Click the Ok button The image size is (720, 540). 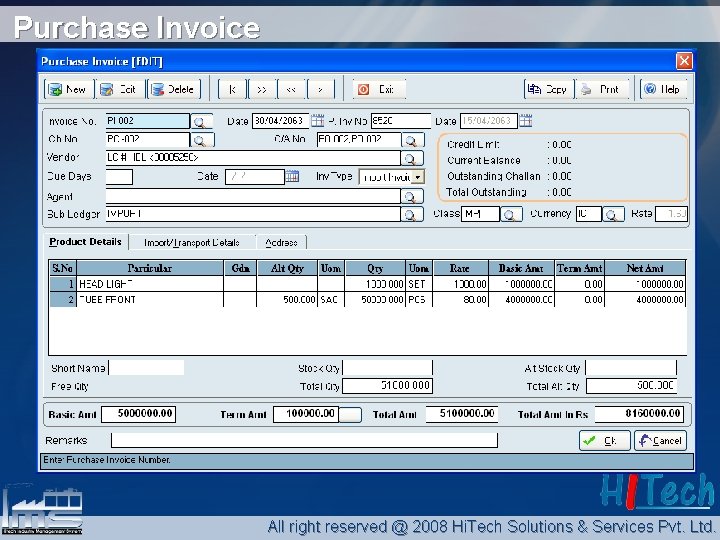pos(604,441)
